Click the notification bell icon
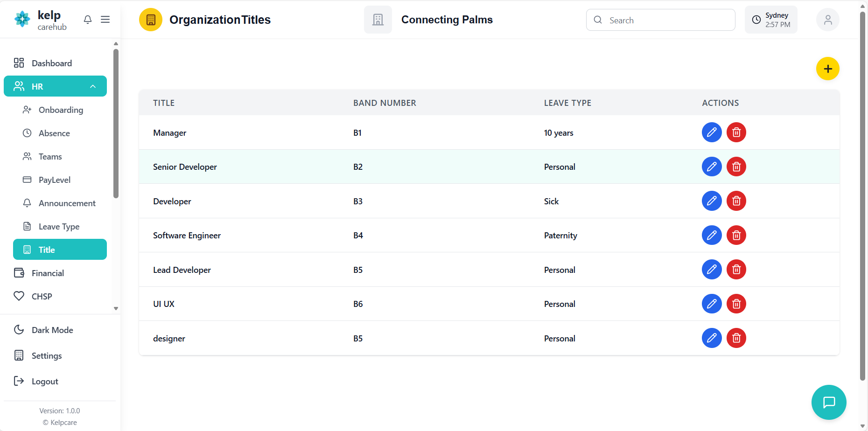The width and height of the screenshot is (868, 431). pos(88,20)
